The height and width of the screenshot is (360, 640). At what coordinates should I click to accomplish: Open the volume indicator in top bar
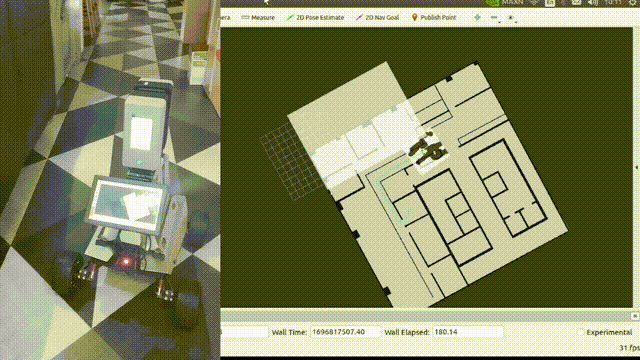pyautogui.click(x=593, y=2)
